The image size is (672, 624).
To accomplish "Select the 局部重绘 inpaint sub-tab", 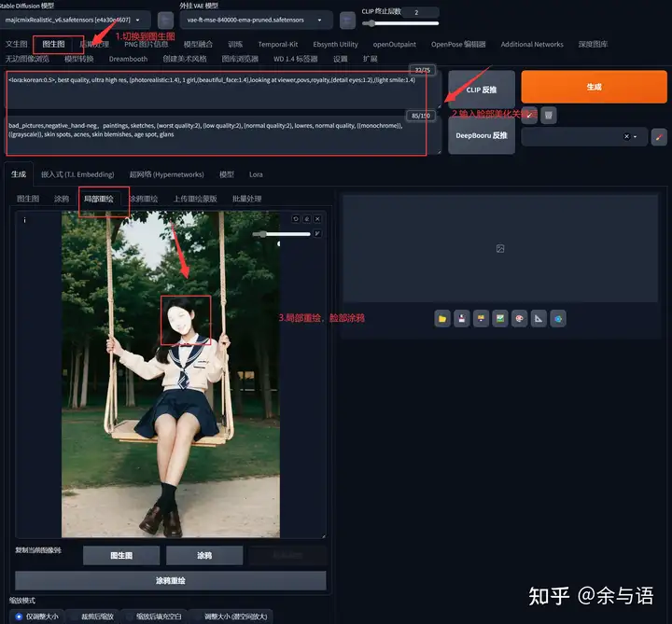I will coord(99,199).
